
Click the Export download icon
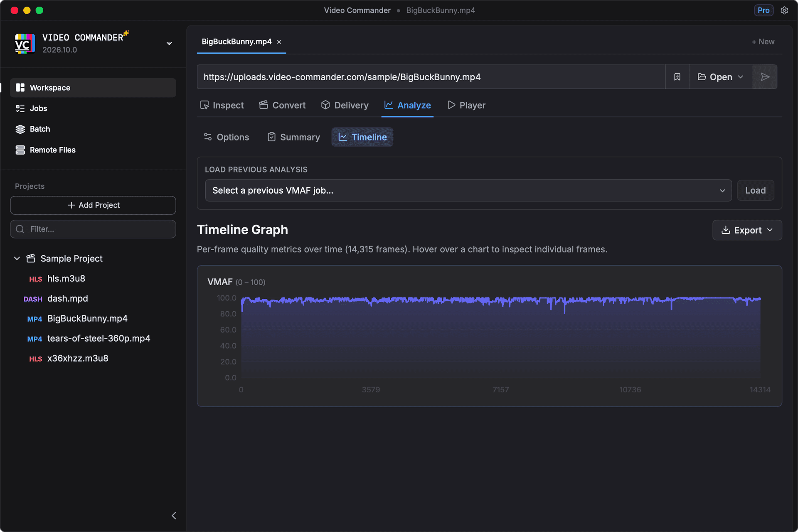pyautogui.click(x=726, y=230)
